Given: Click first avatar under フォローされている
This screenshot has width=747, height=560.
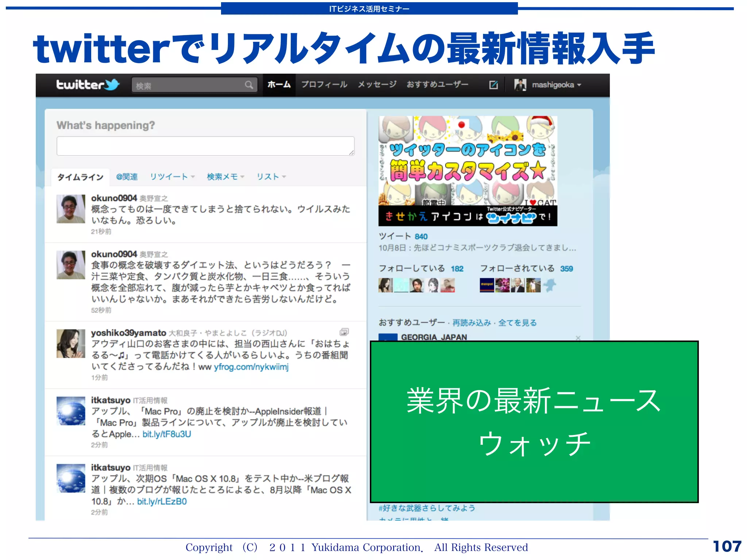Looking at the screenshot, I should pos(487,285).
